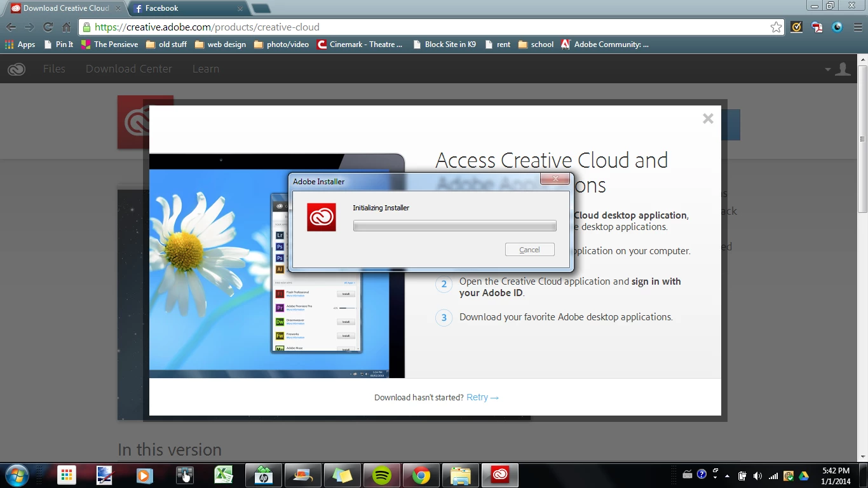Image resolution: width=868 pixels, height=488 pixels.
Task: Open the Files page in site navigation
Action: click(54, 69)
